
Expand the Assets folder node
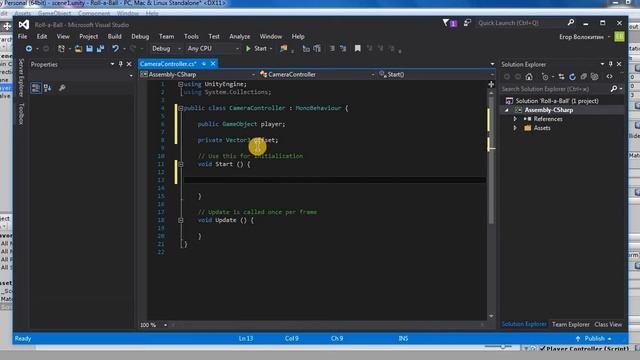pos(515,128)
